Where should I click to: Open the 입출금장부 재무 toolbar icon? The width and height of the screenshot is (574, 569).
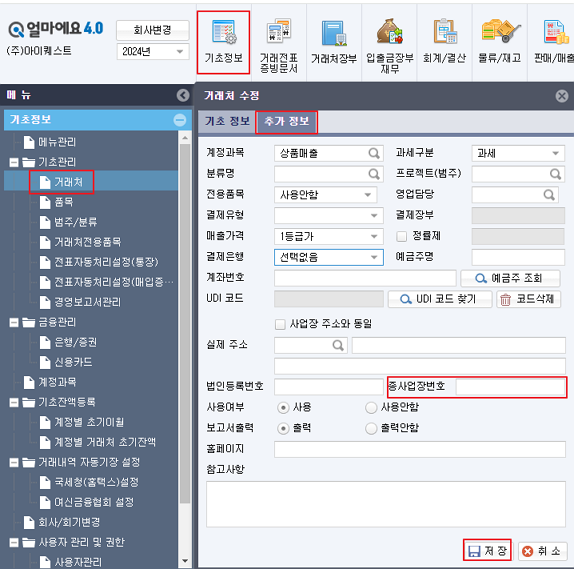[390, 46]
